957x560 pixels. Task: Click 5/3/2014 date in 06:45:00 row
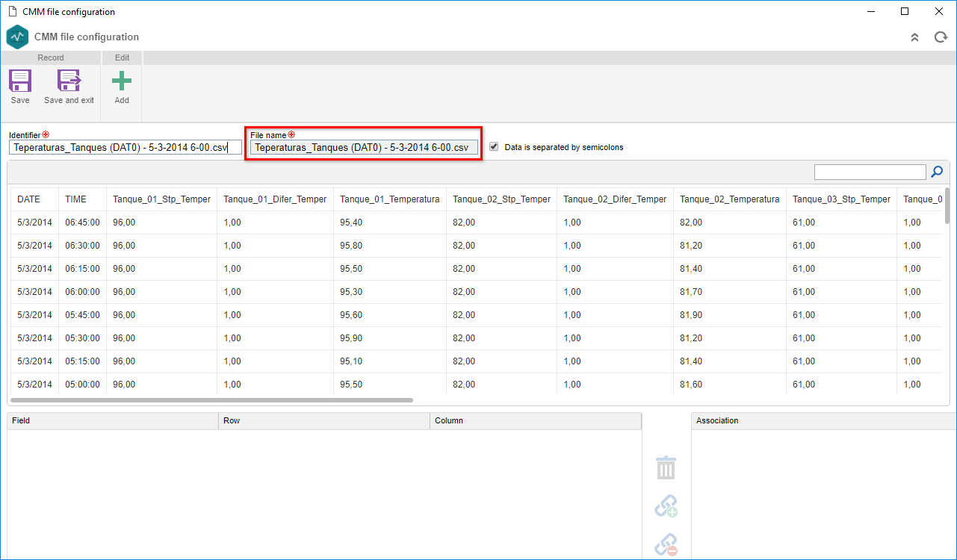[x=34, y=223]
